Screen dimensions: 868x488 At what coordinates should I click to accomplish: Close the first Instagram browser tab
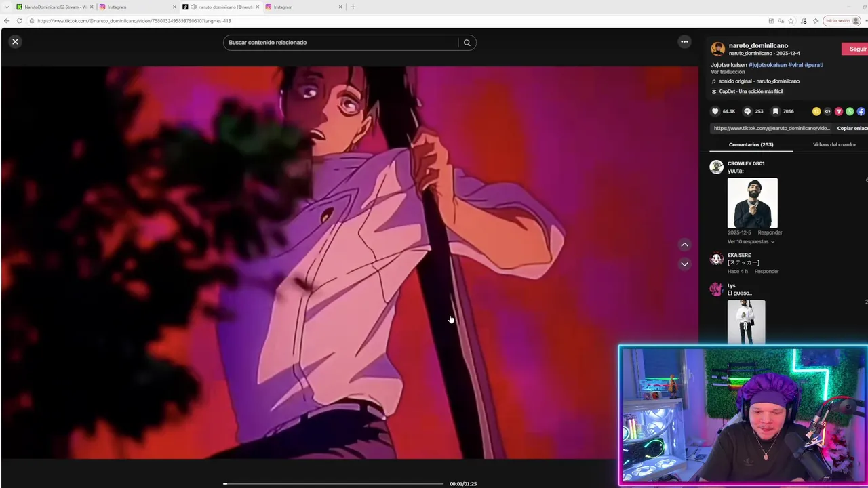(x=174, y=7)
